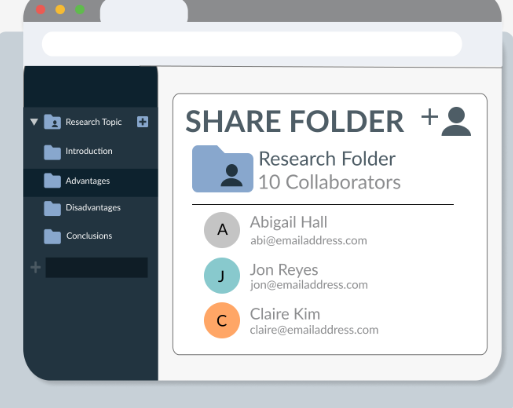Open the Disadvantages folder
The width and height of the screenshot is (513, 408).
(93, 208)
